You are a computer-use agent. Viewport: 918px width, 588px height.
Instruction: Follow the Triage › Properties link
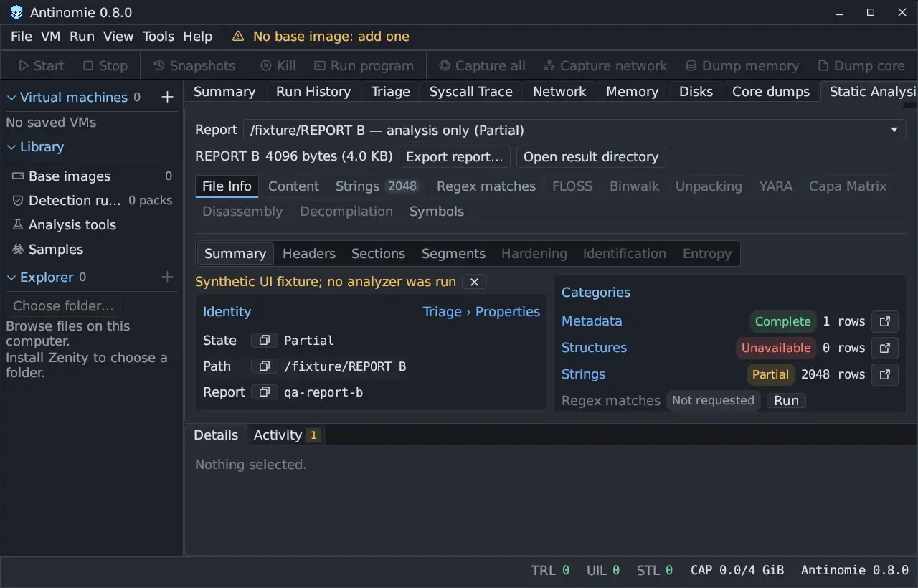tap(481, 312)
